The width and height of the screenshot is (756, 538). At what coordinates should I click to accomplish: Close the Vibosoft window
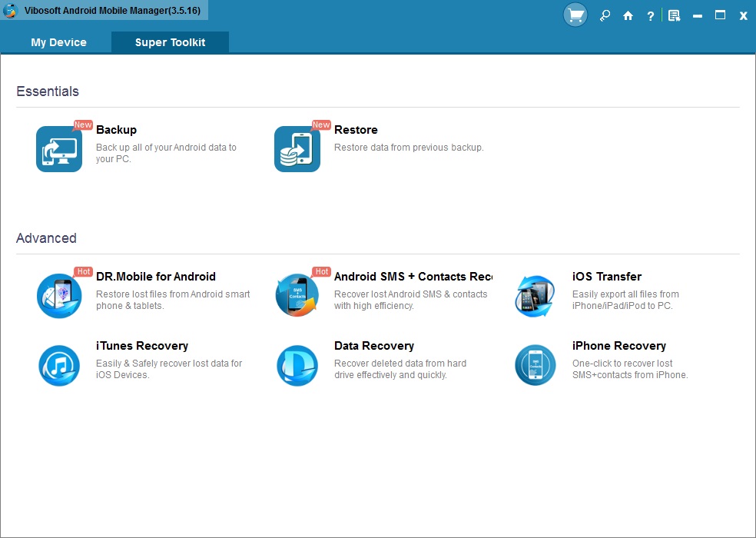[743, 16]
